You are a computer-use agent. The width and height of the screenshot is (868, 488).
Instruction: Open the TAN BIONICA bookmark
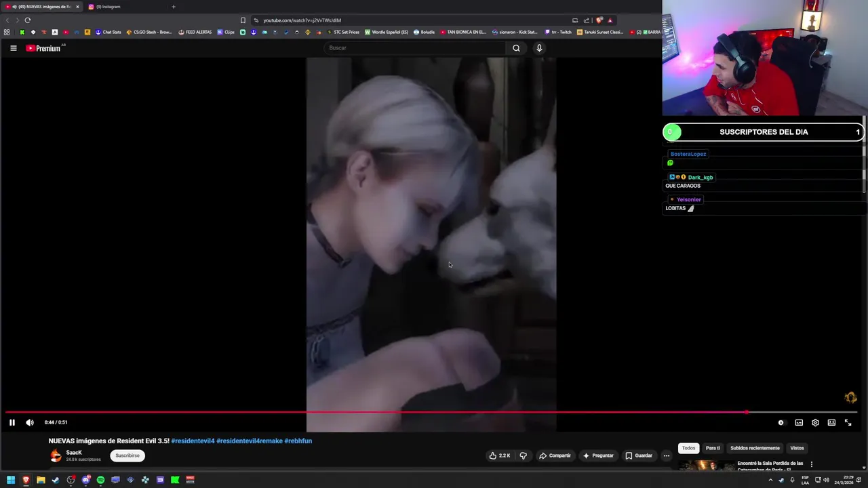tap(463, 32)
